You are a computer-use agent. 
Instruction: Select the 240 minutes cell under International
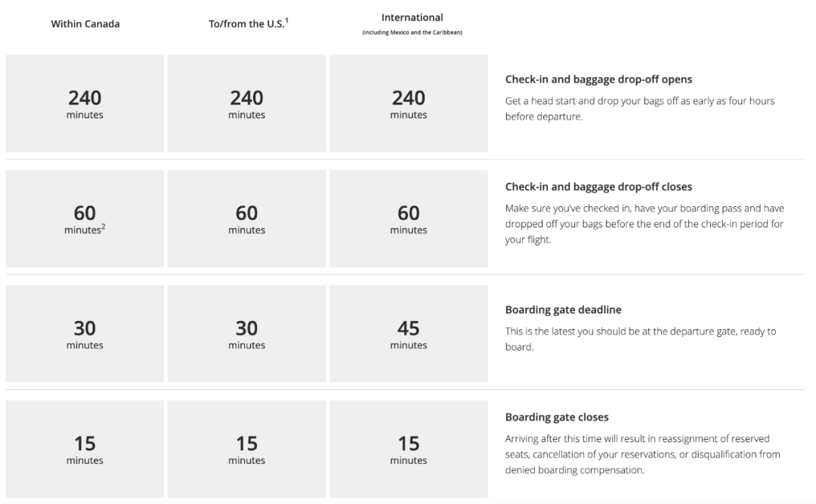pos(409,104)
